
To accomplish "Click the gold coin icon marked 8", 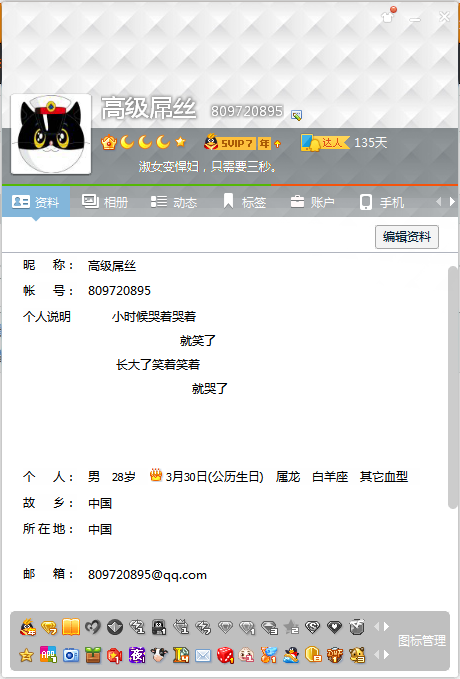I will pos(313,655).
